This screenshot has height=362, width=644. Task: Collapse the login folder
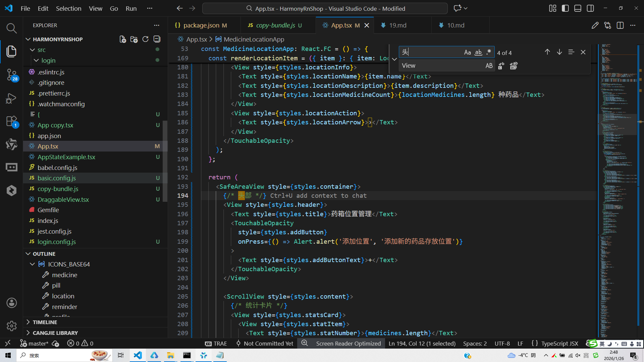click(x=36, y=60)
